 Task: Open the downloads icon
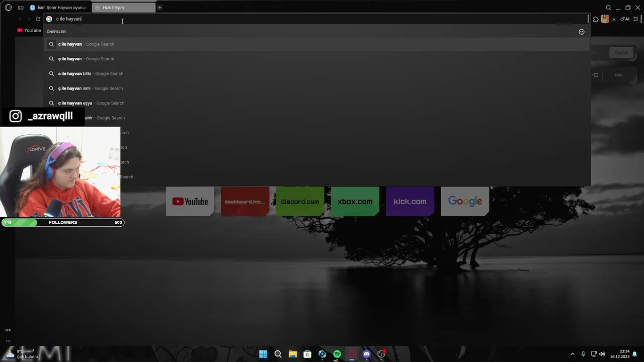(x=614, y=19)
